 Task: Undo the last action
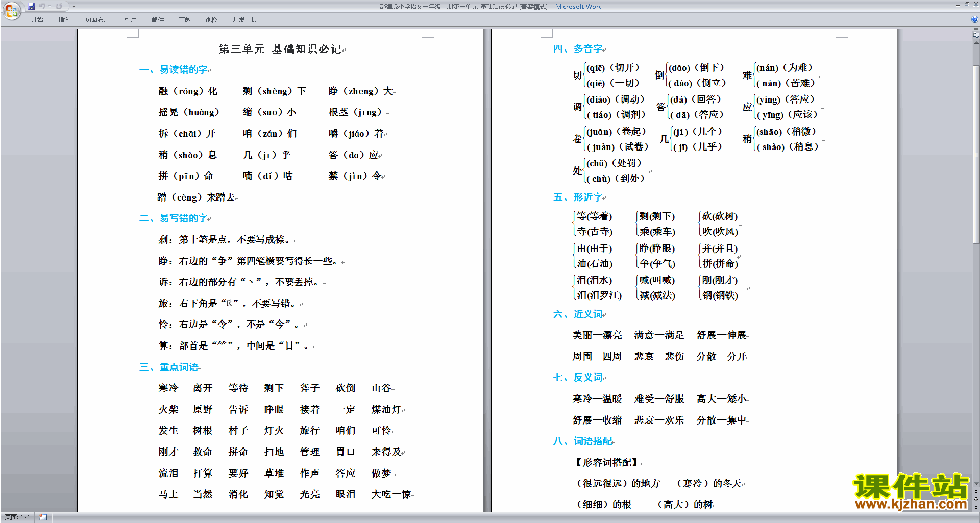42,6
